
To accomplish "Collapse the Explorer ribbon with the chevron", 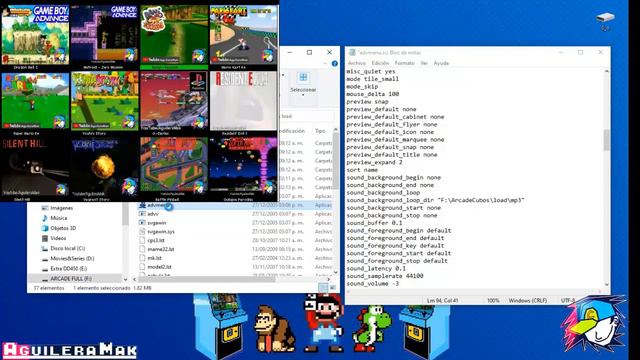I will pyautogui.click(x=325, y=64).
